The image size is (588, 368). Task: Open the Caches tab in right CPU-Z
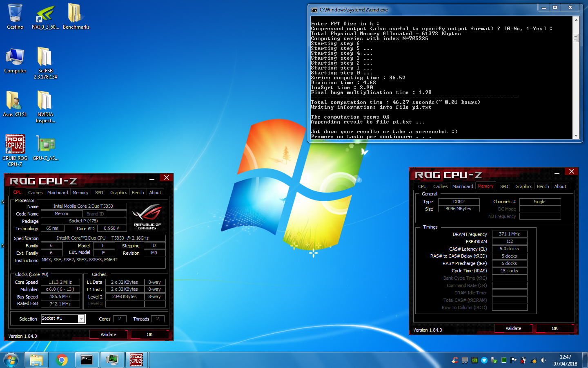[x=441, y=186]
